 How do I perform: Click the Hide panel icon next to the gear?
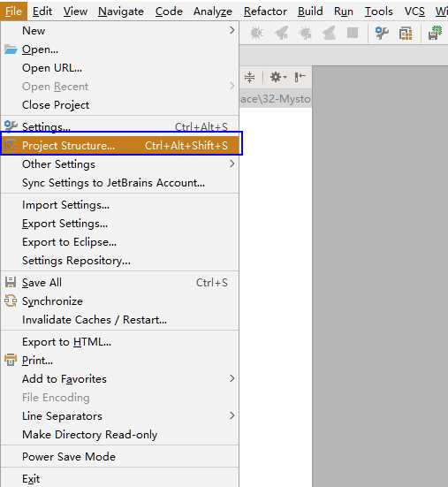[x=300, y=77]
